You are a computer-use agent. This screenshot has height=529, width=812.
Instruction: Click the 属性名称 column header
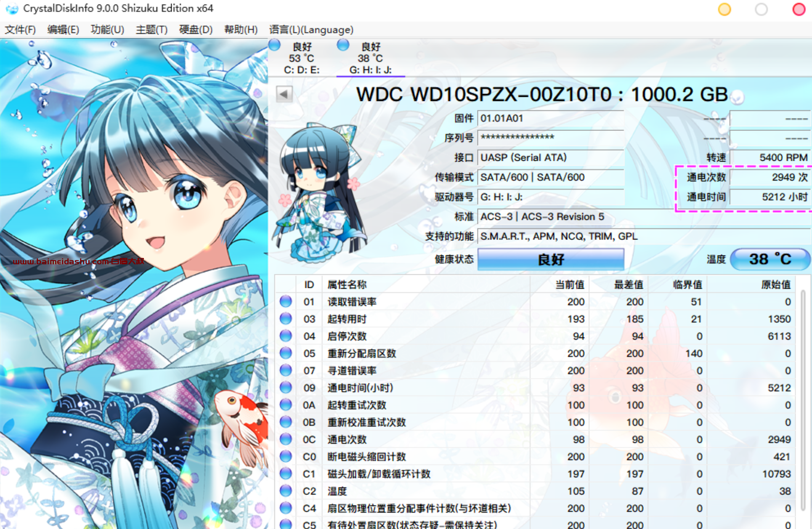(426, 284)
